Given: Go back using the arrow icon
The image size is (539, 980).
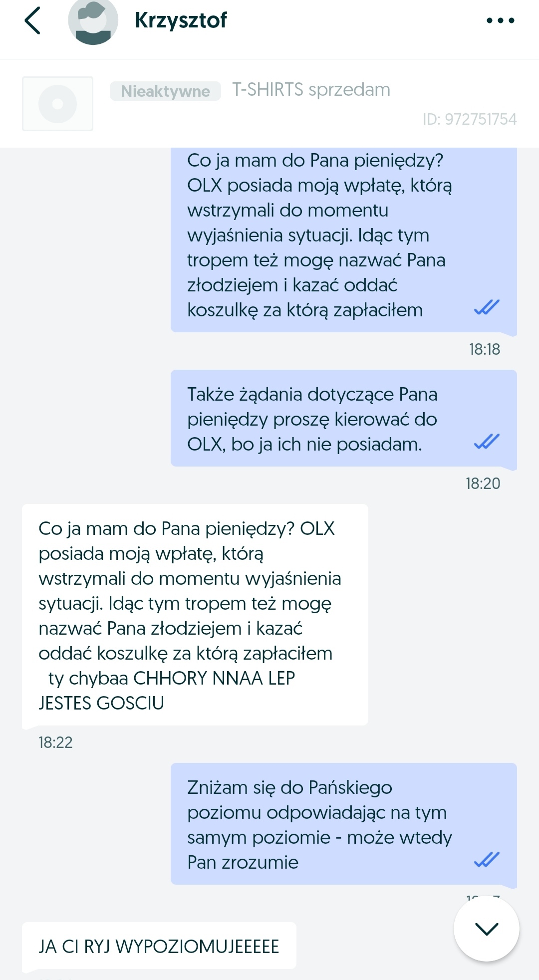Looking at the screenshot, I should [x=32, y=21].
